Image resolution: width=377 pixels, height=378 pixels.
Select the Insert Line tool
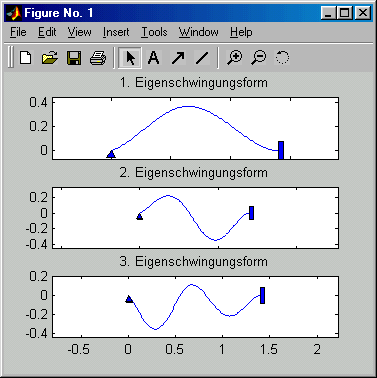click(x=202, y=58)
